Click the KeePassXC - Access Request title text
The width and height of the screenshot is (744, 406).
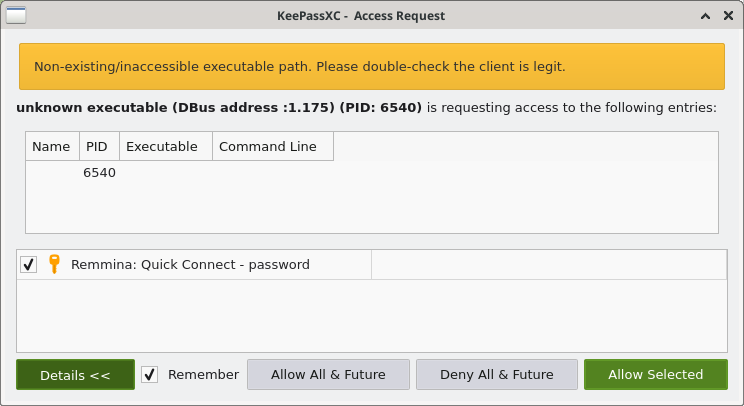coord(361,16)
